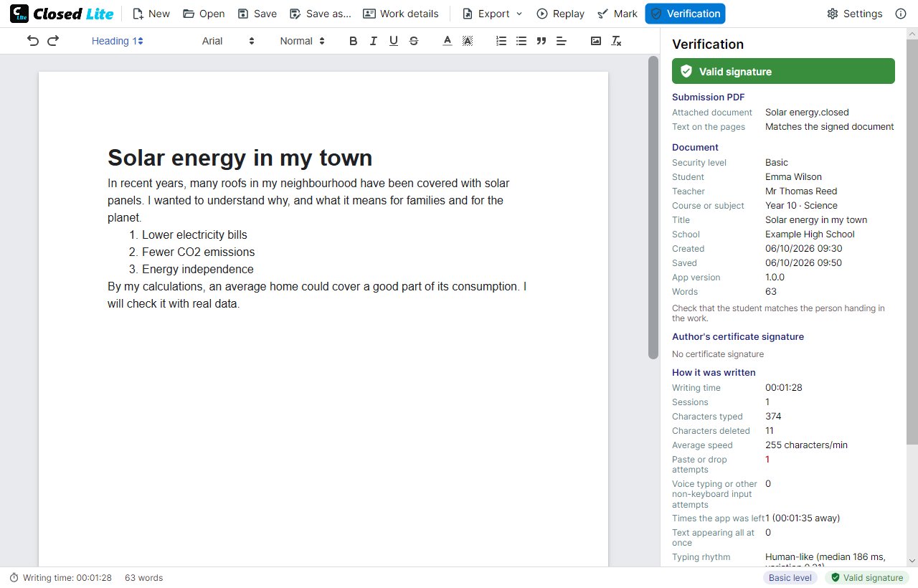
Task: Click the 'Fewer CO2 emissions' list item
Action: point(198,252)
